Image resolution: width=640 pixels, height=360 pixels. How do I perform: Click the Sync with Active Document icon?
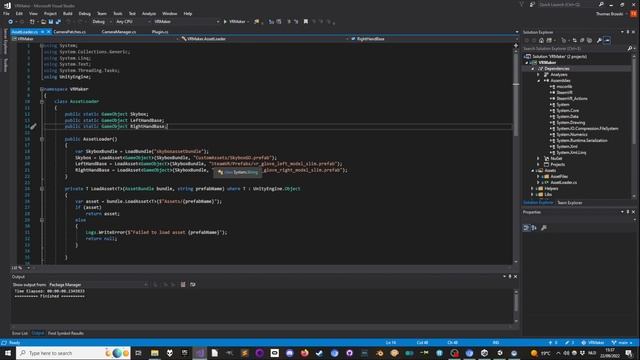coord(575,40)
